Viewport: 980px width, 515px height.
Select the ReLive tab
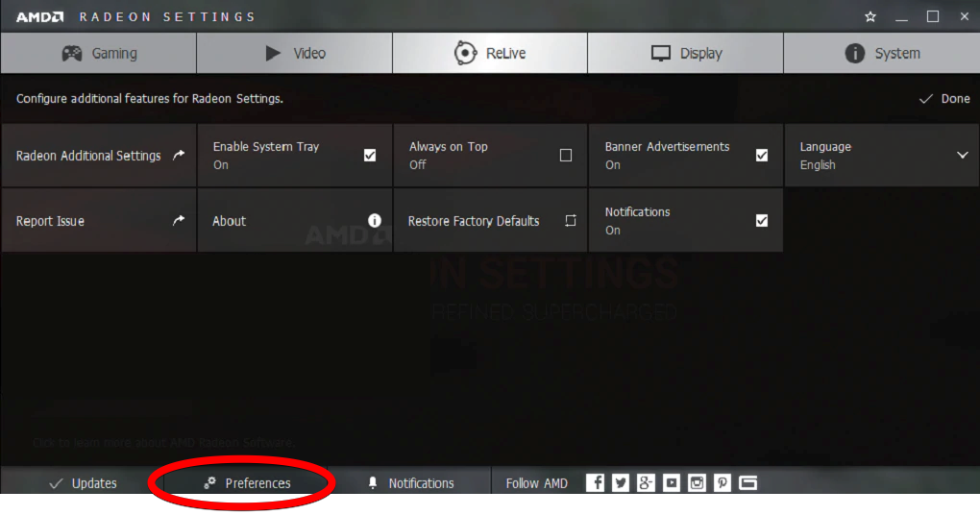(x=490, y=53)
